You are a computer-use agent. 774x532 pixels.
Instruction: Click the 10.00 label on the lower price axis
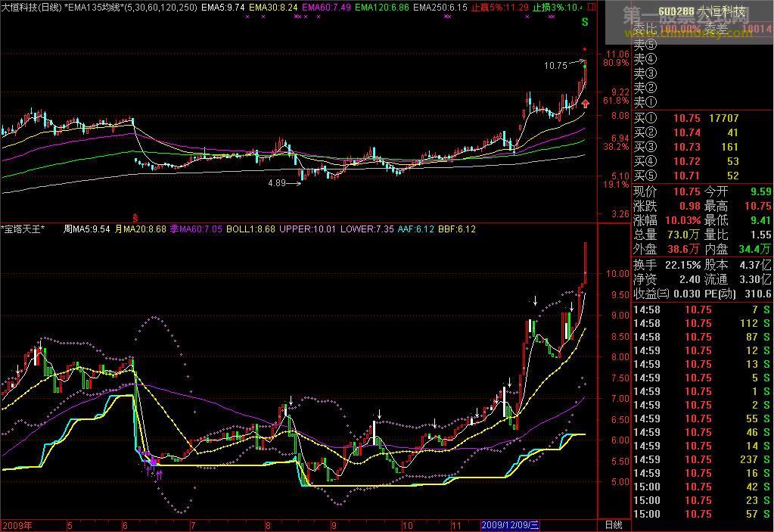pyautogui.click(x=617, y=273)
